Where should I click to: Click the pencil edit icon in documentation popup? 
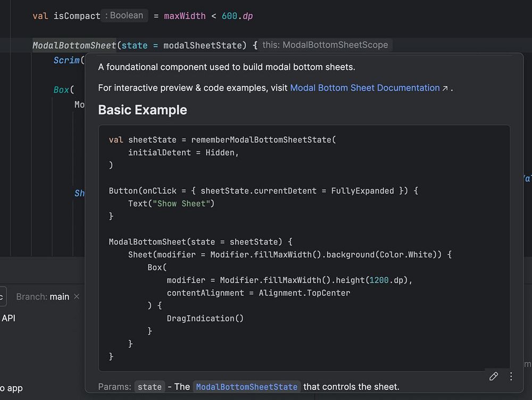point(493,377)
